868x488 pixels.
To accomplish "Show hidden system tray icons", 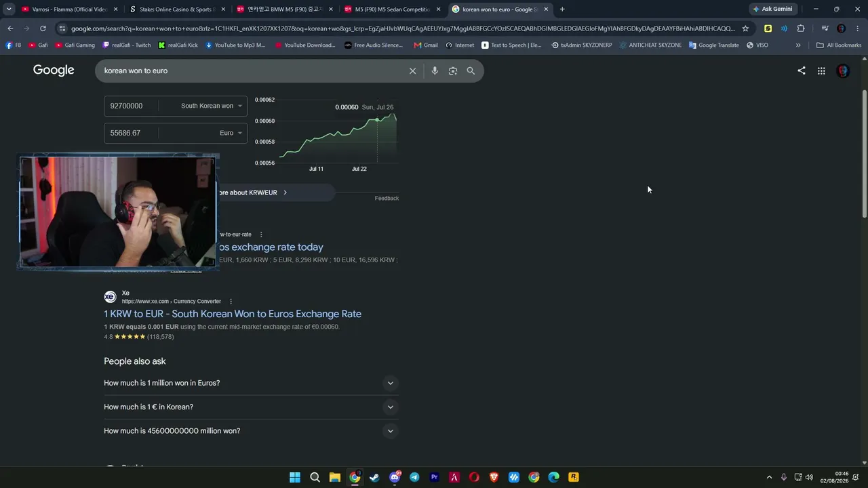I will point(769,477).
